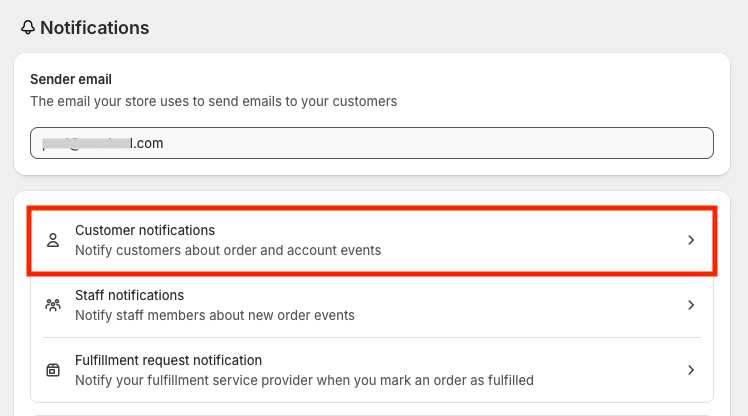
Task: Click the people icon for Staff notifications
Action: pyautogui.click(x=53, y=305)
